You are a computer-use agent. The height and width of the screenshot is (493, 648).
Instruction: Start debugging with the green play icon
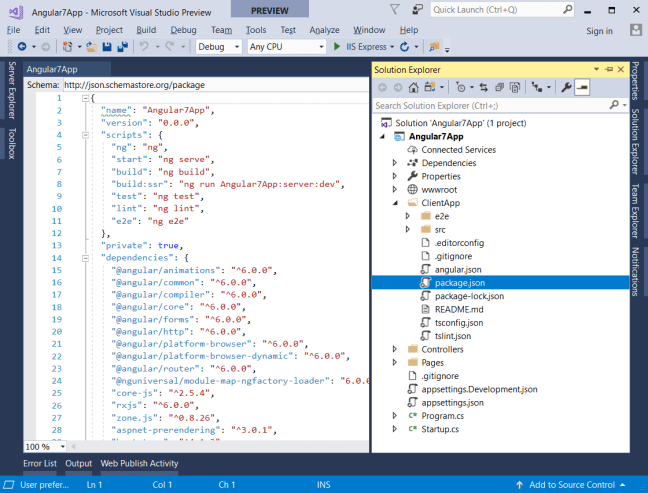pyautogui.click(x=337, y=47)
